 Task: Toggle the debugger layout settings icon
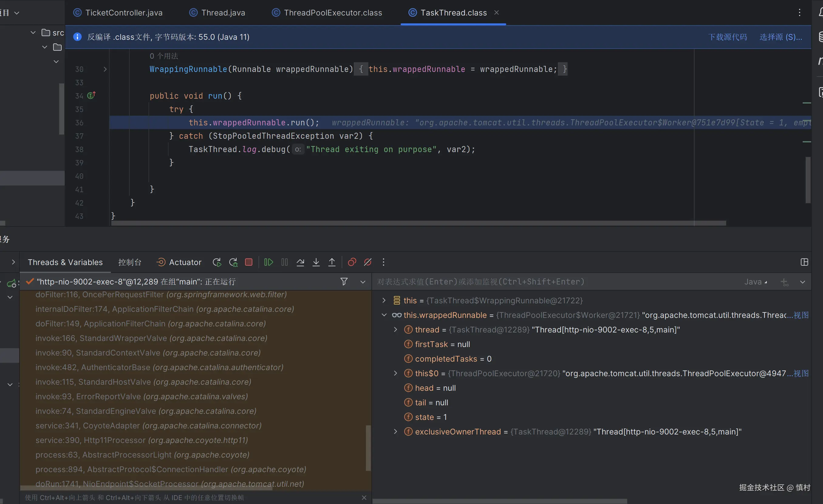tap(804, 262)
